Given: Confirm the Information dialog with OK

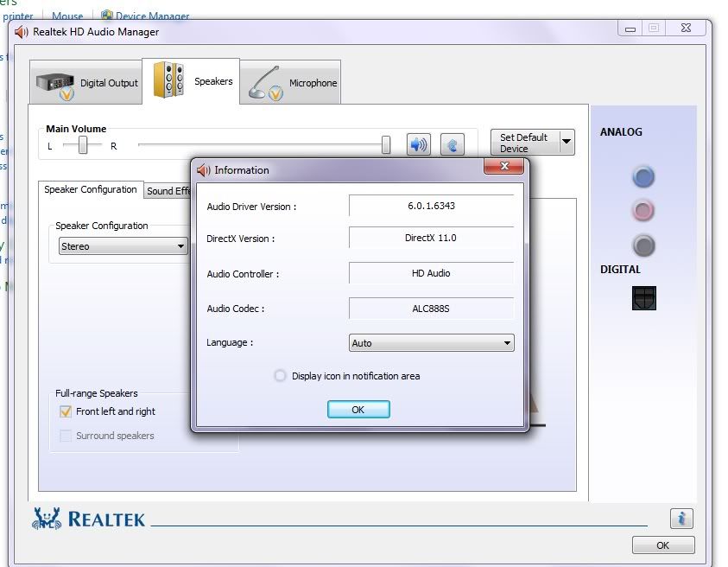Looking at the screenshot, I should click(x=358, y=410).
